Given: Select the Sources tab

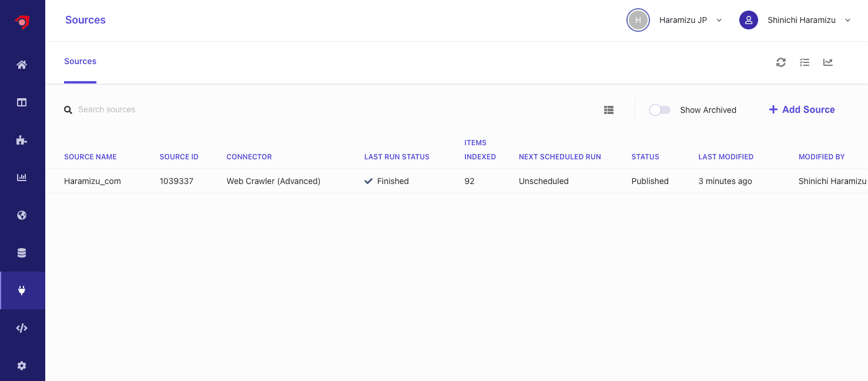Looking at the screenshot, I should pos(80,62).
